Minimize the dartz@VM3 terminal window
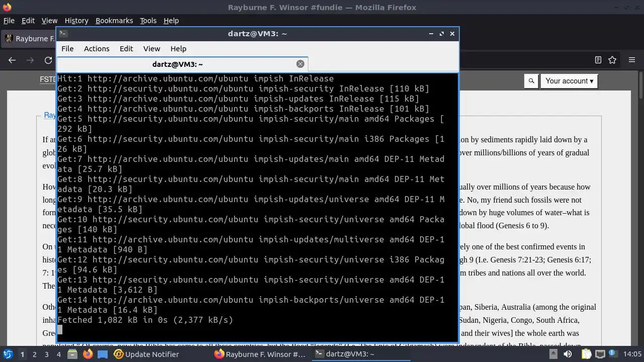 tap(431, 34)
